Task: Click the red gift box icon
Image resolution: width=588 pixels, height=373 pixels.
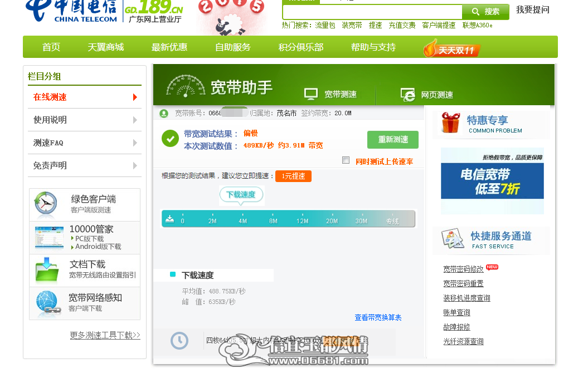Action: pos(450,123)
